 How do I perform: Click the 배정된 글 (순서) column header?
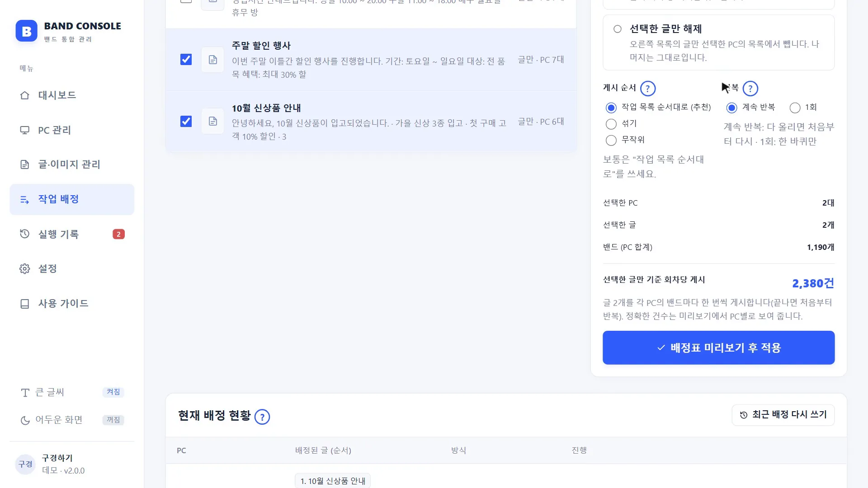323,450
